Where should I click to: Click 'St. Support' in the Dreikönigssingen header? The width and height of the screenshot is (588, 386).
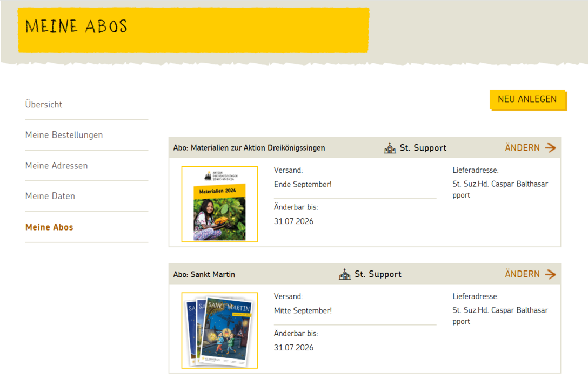tap(423, 148)
